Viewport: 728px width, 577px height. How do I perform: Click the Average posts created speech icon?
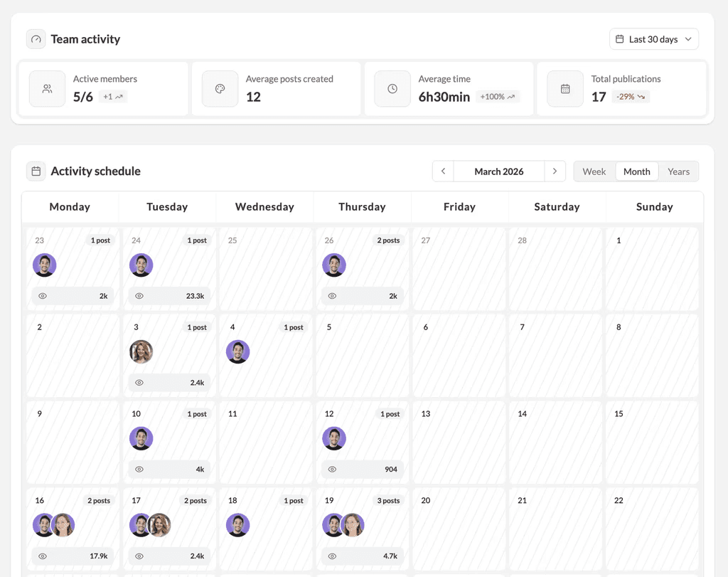tap(219, 88)
